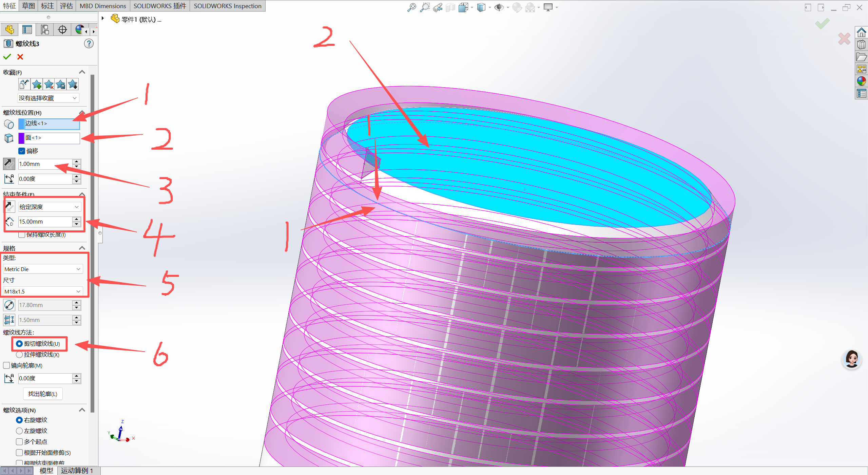
Task: Open the Design Library task pane icon
Action: coord(862,44)
